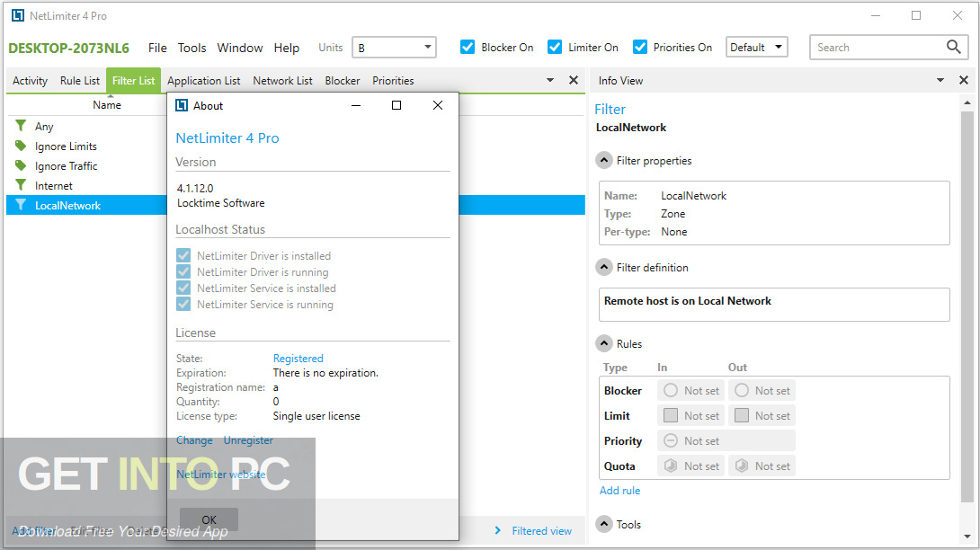Toggle Priorities On checkbox

click(640, 47)
